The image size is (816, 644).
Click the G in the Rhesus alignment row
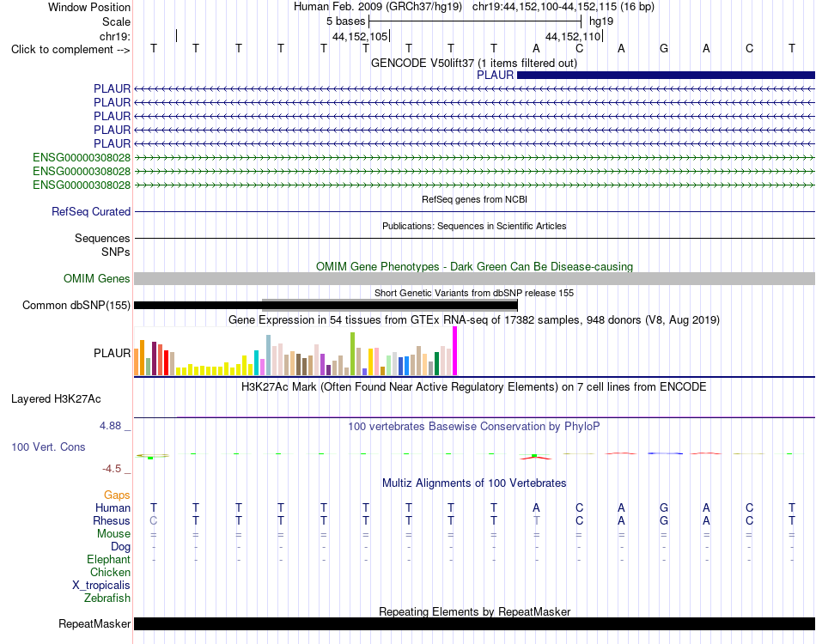tap(663, 520)
